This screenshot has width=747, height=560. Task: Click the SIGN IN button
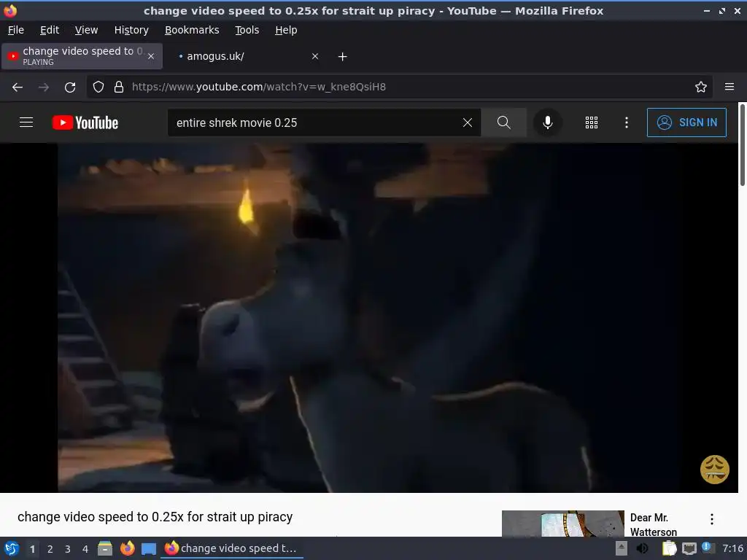pyautogui.click(x=686, y=122)
